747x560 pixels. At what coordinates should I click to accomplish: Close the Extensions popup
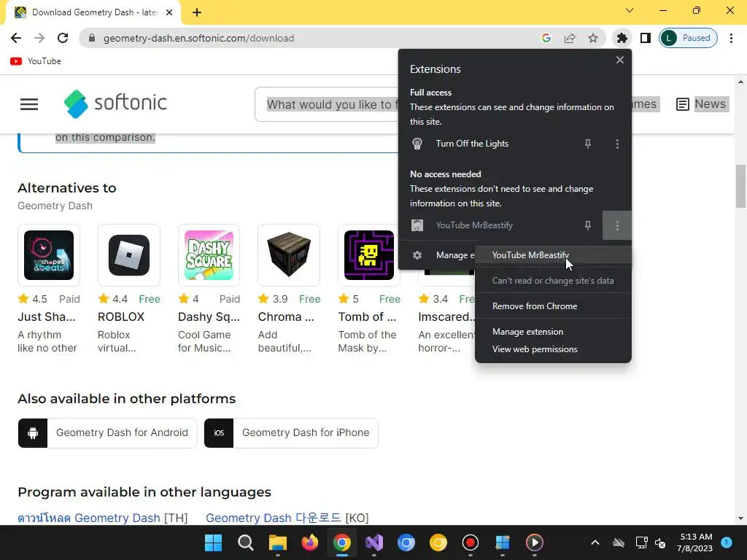click(619, 60)
